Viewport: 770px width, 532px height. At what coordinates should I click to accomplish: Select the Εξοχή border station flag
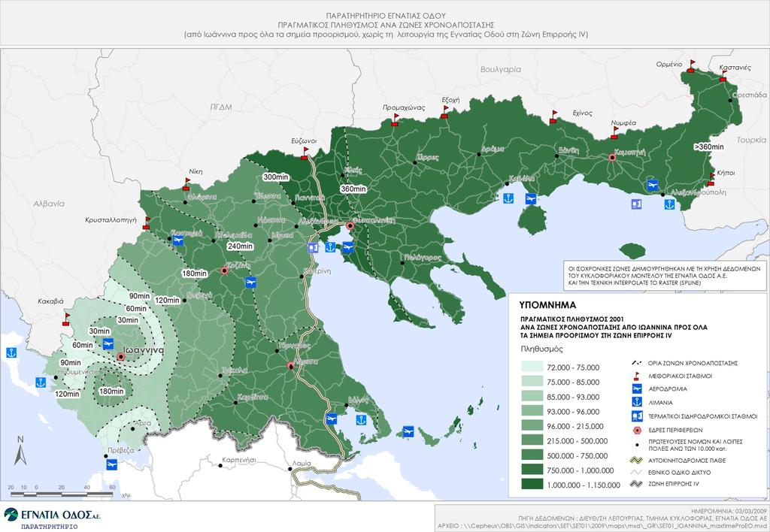(444, 113)
